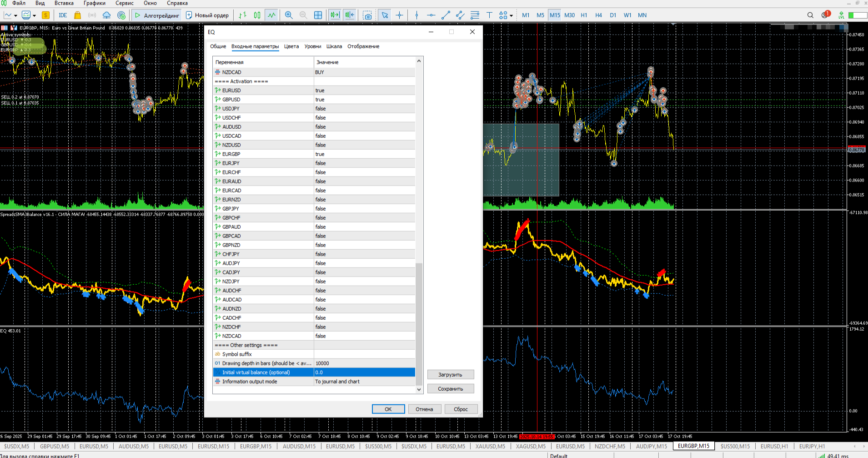Toggle chart auto-scroll to latest bar
Image resolution: width=868 pixels, height=458 pixels.
click(335, 15)
